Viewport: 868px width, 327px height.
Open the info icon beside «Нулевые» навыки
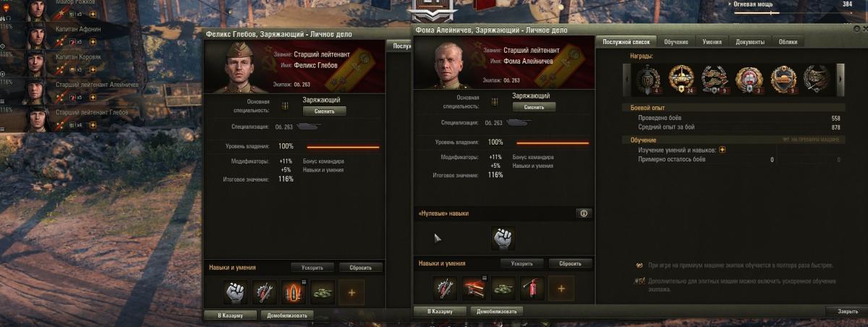pyautogui.click(x=584, y=213)
